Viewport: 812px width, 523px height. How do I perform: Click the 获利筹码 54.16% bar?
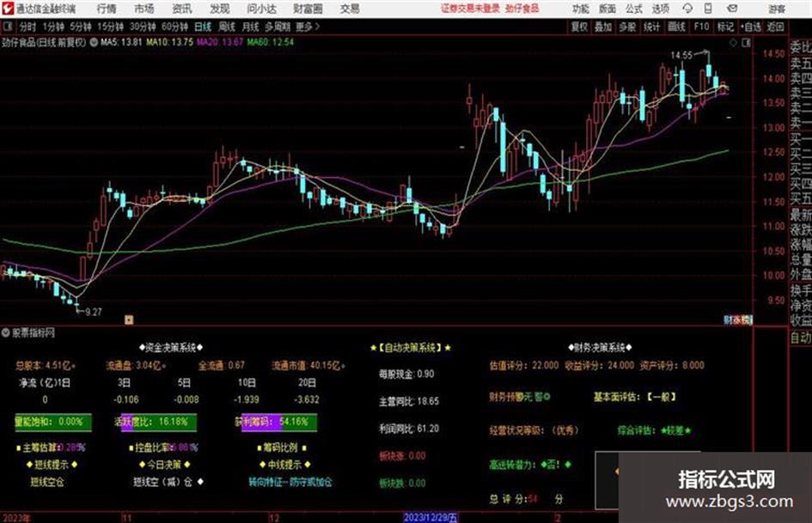tap(276, 422)
